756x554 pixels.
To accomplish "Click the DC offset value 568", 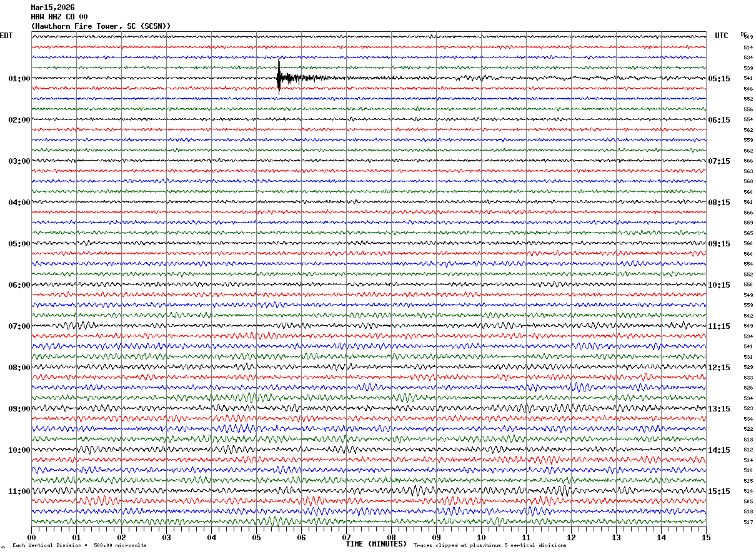I will click(748, 182).
